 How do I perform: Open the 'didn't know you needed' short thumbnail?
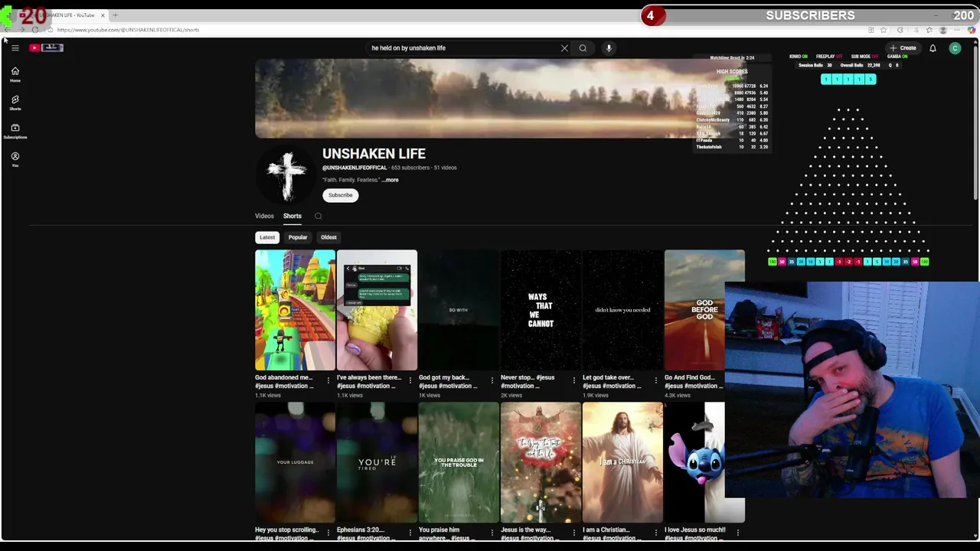click(622, 310)
